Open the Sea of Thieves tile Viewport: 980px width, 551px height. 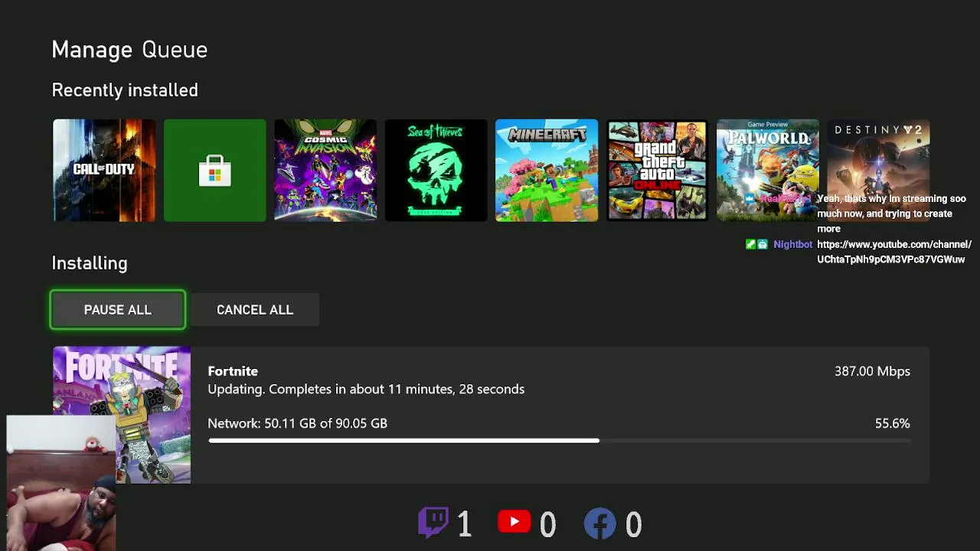coord(436,170)
